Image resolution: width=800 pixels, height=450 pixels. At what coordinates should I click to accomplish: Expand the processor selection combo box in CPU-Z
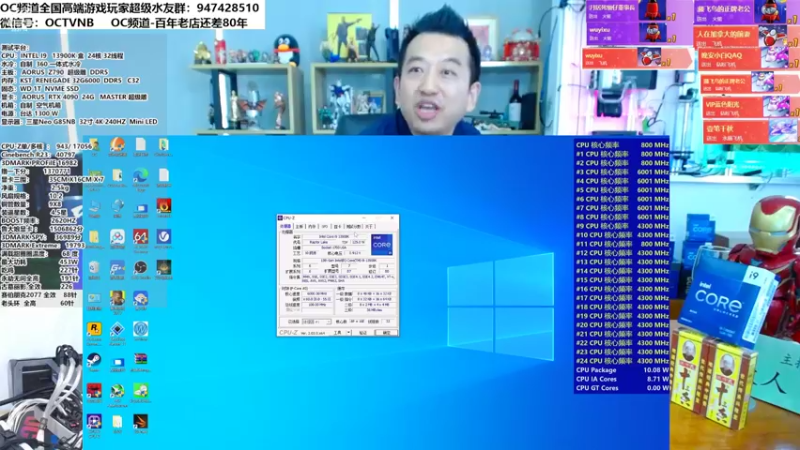(x=317, y=322)
